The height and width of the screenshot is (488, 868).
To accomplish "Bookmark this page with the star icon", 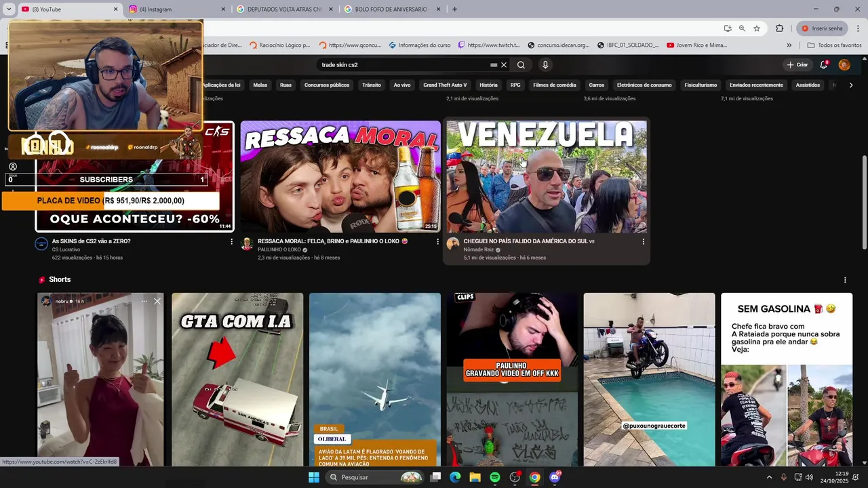I will (x=757, y=28).
